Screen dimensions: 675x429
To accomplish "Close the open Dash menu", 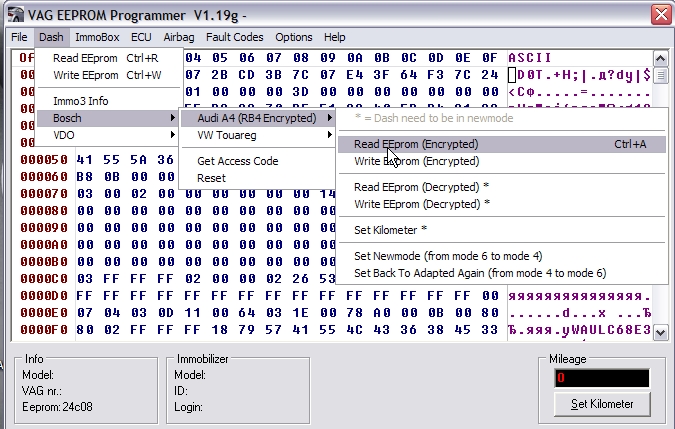I will [x=51, y=37].
